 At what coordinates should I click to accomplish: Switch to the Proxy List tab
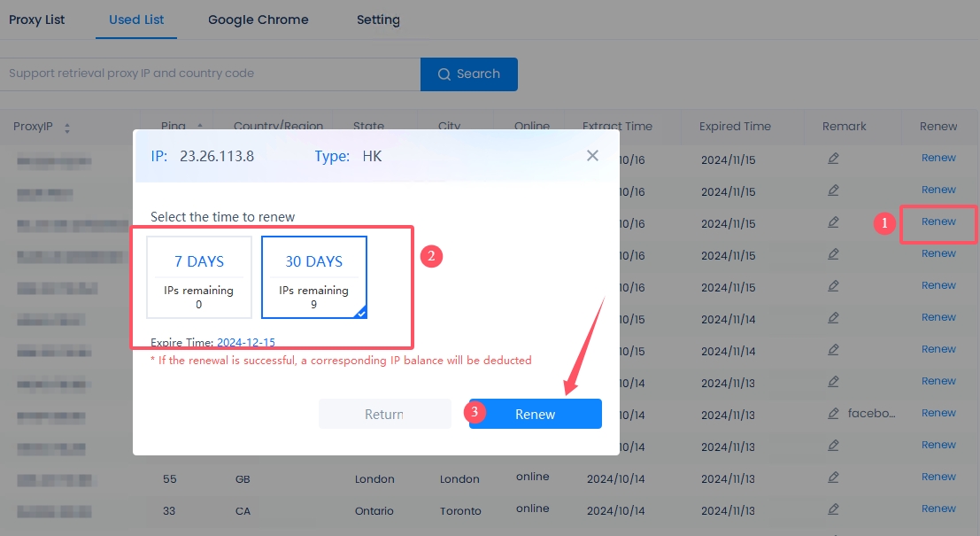click(37, 19)
